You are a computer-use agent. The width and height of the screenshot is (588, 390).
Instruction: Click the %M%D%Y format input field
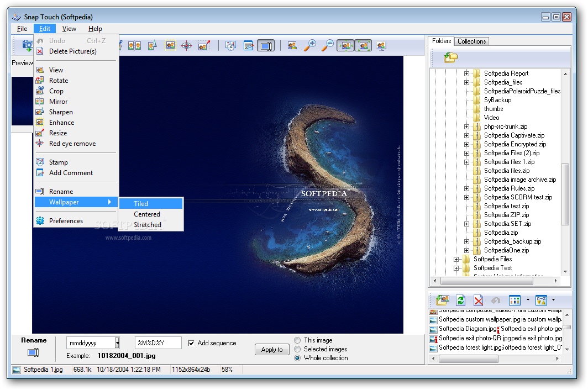[158, 342]
